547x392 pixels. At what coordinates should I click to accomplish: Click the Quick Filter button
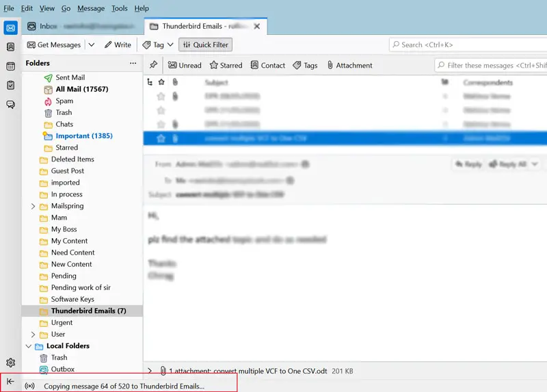[205, 44]
